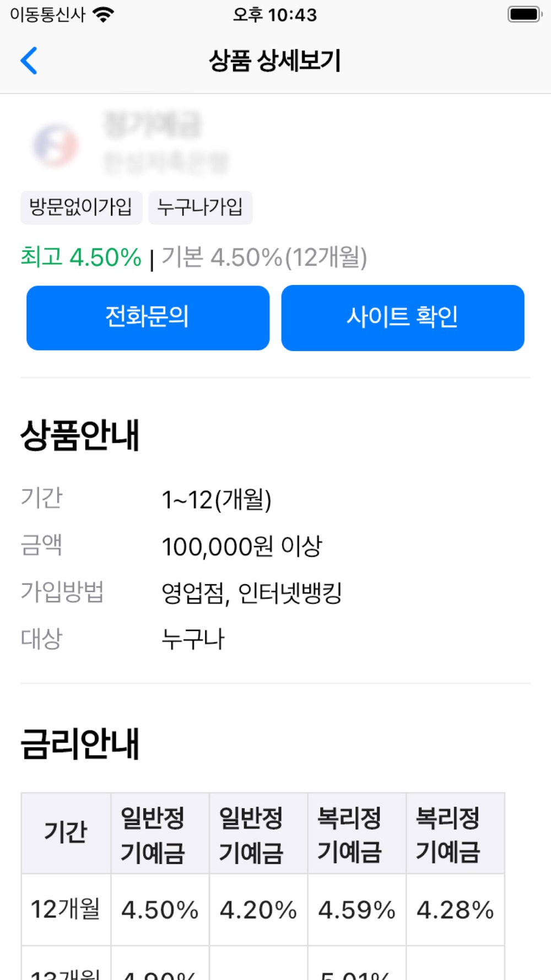Tap the battery indicator icon

[x=525, y=14]
